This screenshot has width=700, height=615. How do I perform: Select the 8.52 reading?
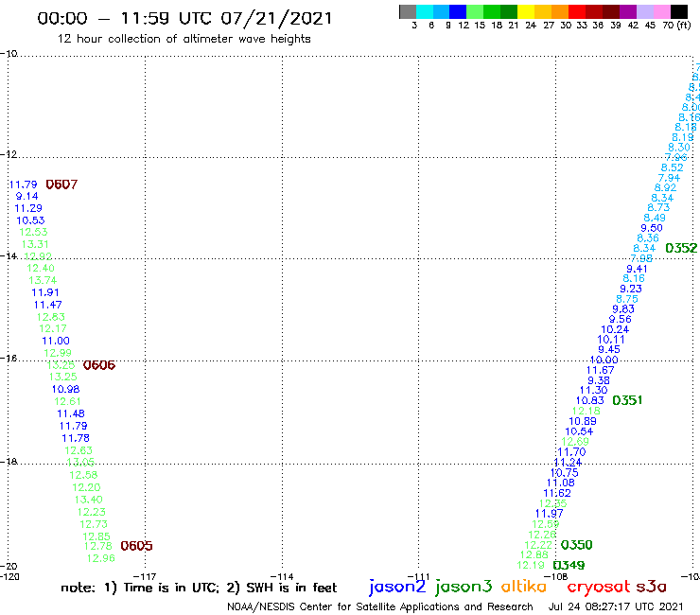(673, 167)
